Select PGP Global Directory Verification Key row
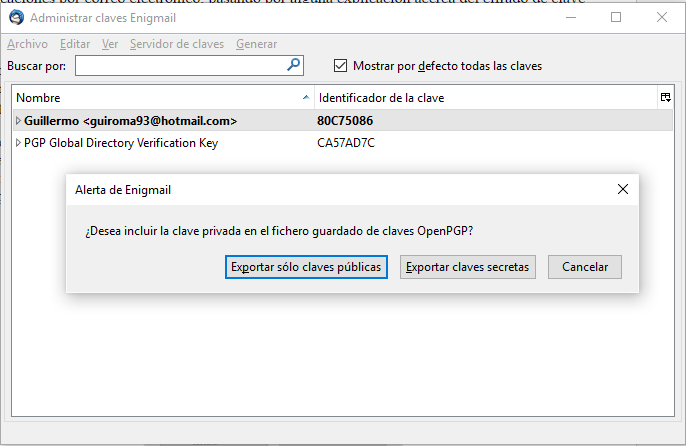Image resolution: width=686 pixels, height=446 pixels. click(x=343, y=143)
